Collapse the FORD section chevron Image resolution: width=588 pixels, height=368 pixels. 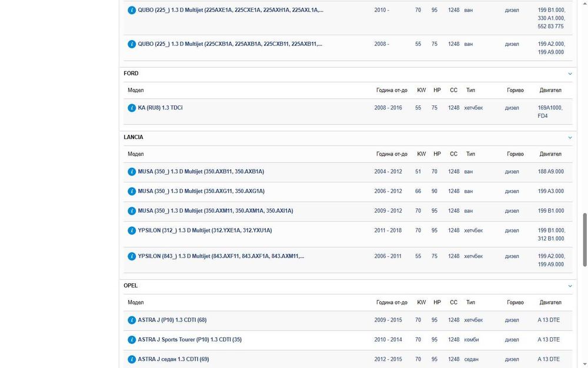pos(570,74)
